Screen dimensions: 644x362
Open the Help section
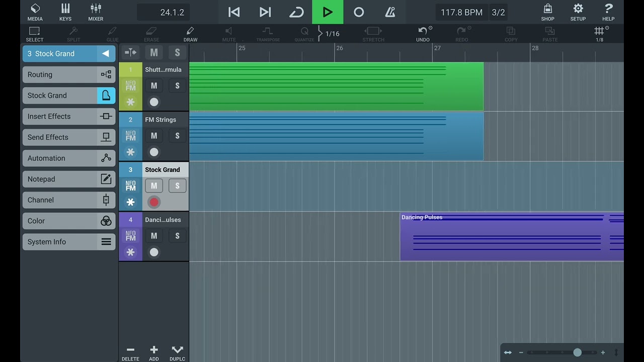point(608,12)
